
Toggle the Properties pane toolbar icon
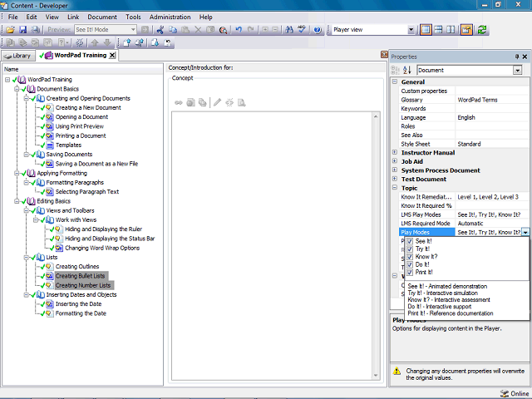(x=466, y=30)
